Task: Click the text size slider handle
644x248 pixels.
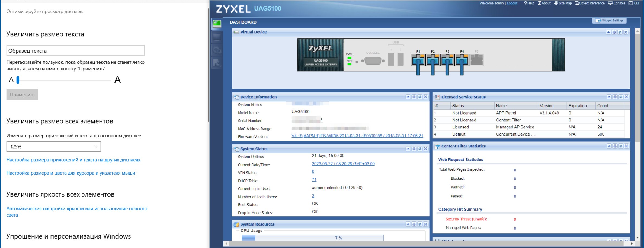Action: point(18,80)
